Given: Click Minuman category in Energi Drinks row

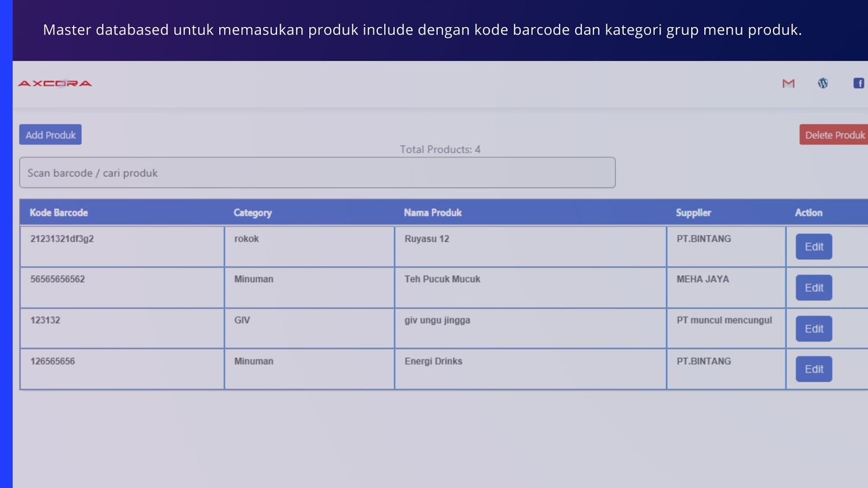Looking at the screenshot, I should tap(254, 361).
